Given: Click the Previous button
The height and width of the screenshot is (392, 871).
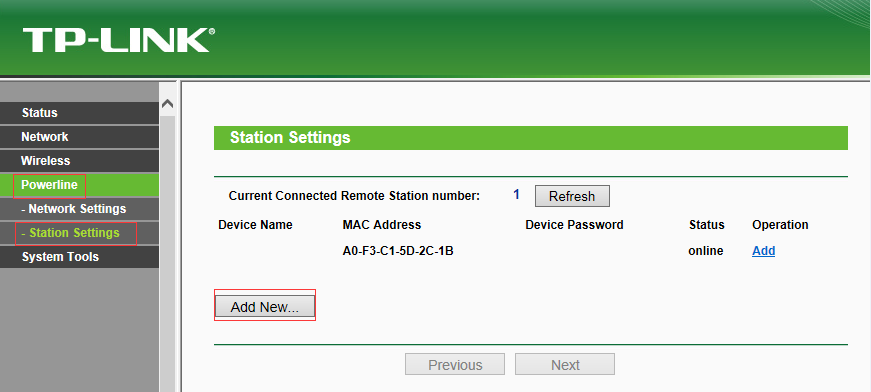Looking at the screenshot, I should coord(455,365).
